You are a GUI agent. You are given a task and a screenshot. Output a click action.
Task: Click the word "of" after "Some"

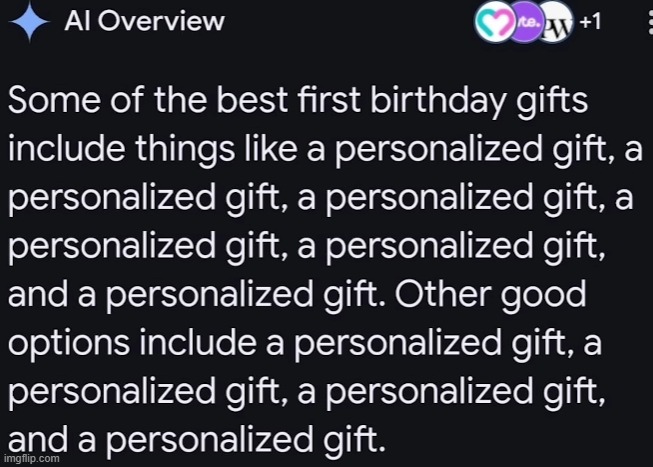(x=127, y=100)
